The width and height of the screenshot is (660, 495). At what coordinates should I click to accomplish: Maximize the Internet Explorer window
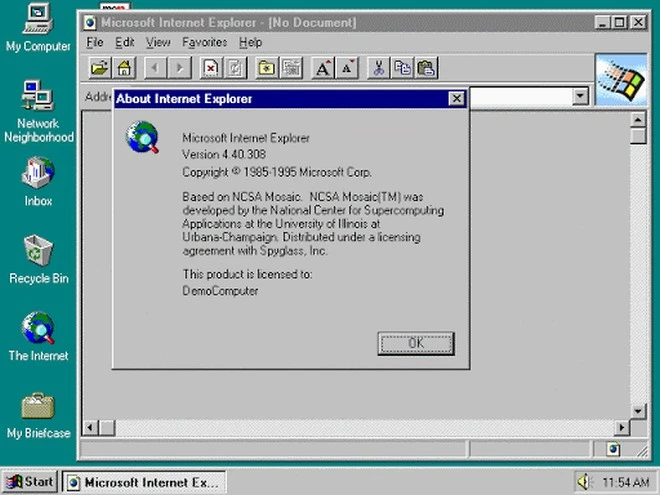click(x=619, y=22)
